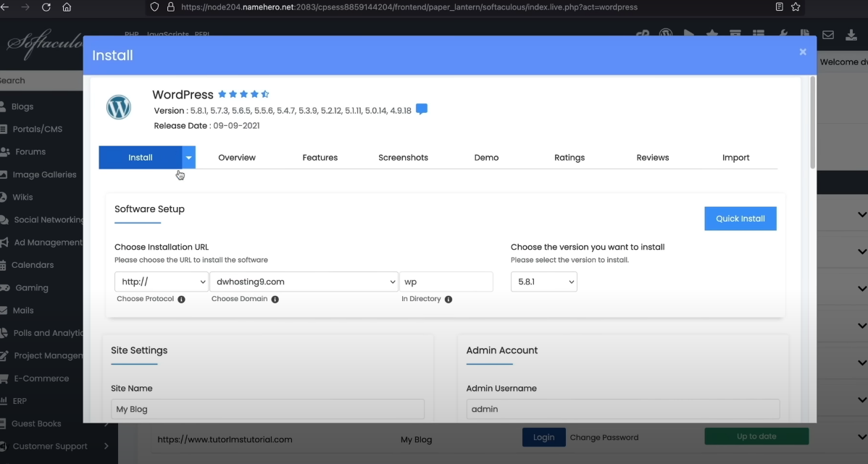Open the Mails category

[22, 311]
